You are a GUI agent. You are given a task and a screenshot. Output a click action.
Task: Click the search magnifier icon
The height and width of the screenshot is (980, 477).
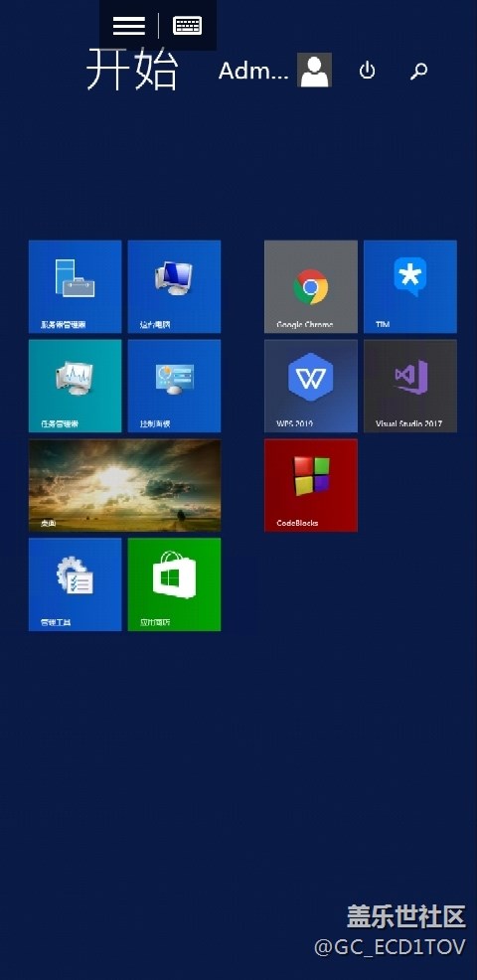(x=418, y=72)
